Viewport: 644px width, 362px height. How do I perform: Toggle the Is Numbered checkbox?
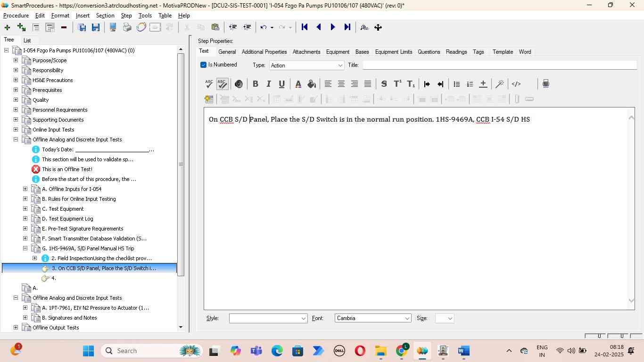coord(203,65)
